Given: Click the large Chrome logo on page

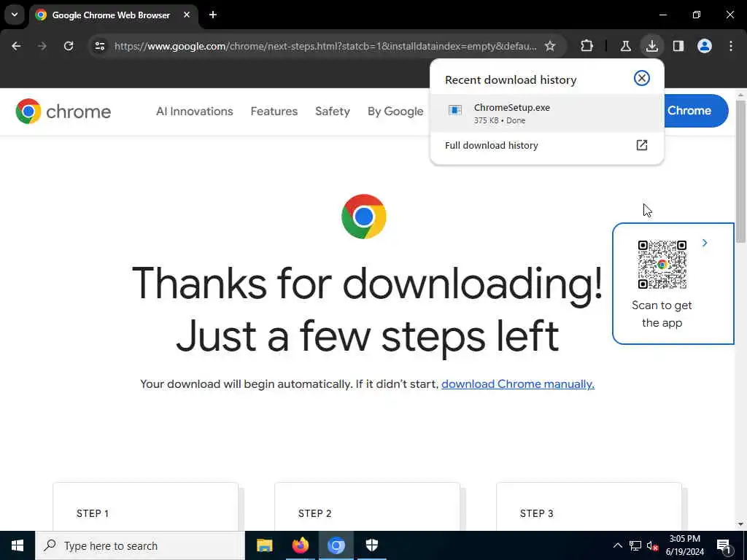Looking at the screenshot, I should (x=364, y=216).
